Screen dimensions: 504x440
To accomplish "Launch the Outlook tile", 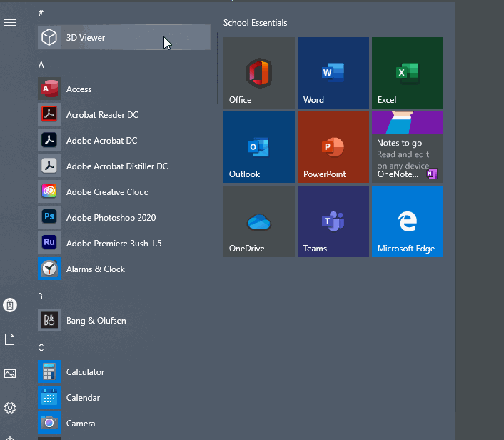I will [x=259, y=147].
